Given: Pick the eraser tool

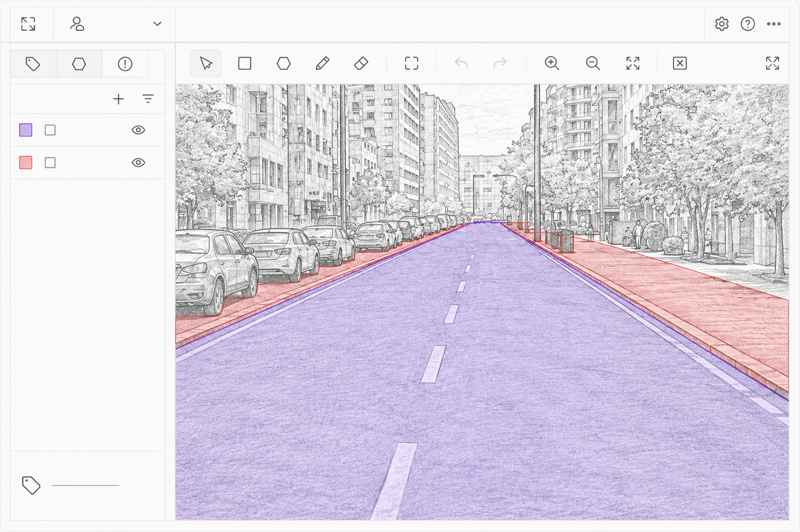Looking at the screenshot, I should pyautogui.click(x=361, y=63).
